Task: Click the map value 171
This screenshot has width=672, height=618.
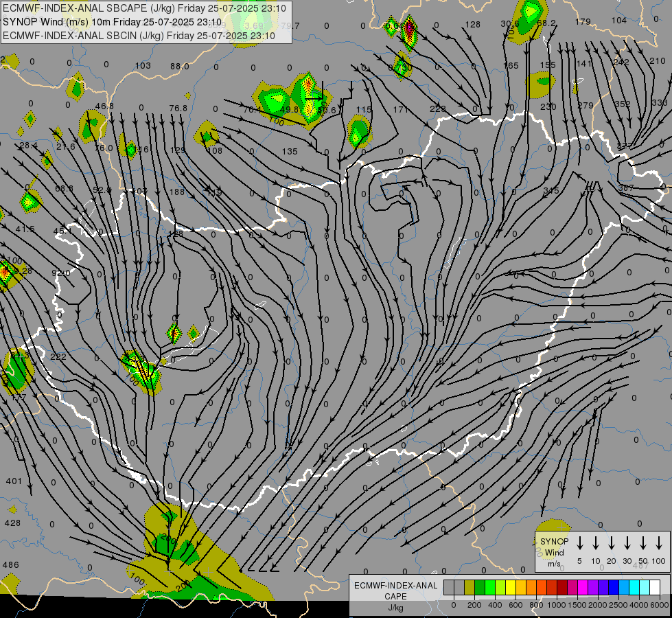Action: 400,109
